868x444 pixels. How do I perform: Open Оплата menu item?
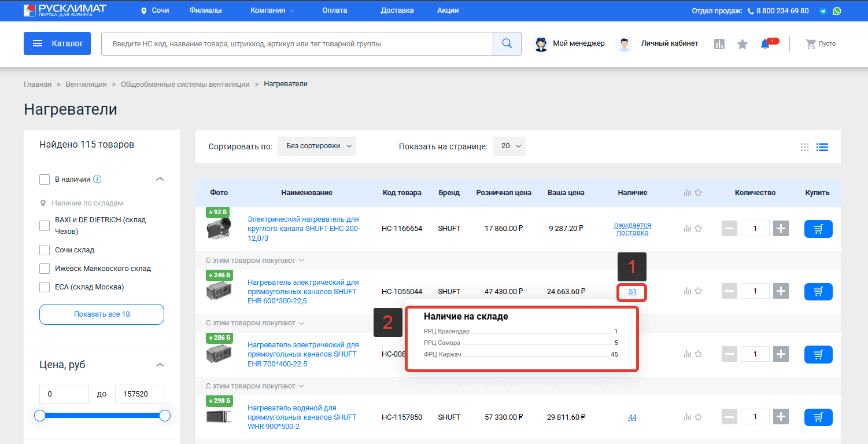(x=335, y=10)
